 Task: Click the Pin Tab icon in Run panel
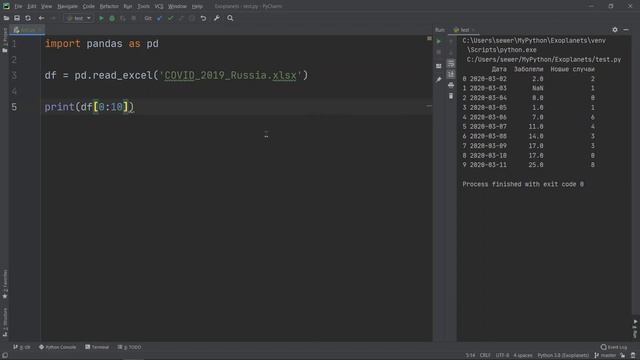point(439,80)
